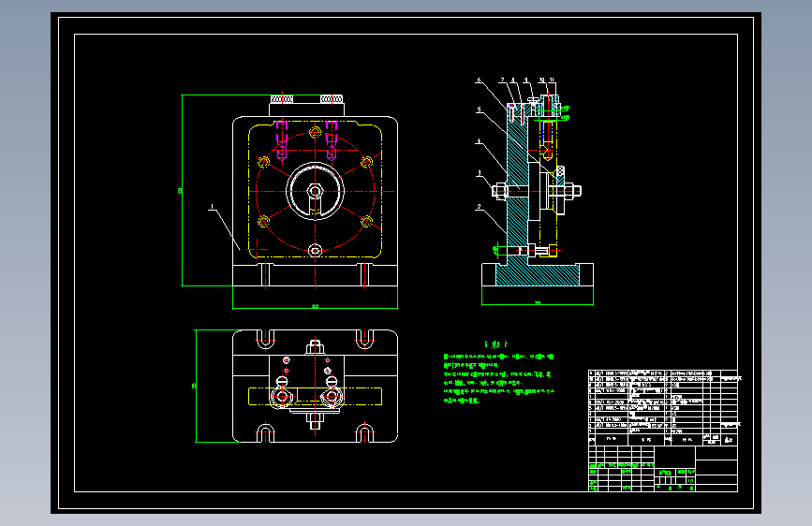Select the right magenta bolt in front view
Viewport: 812px width, 526px height.
[x=332, y=140]
